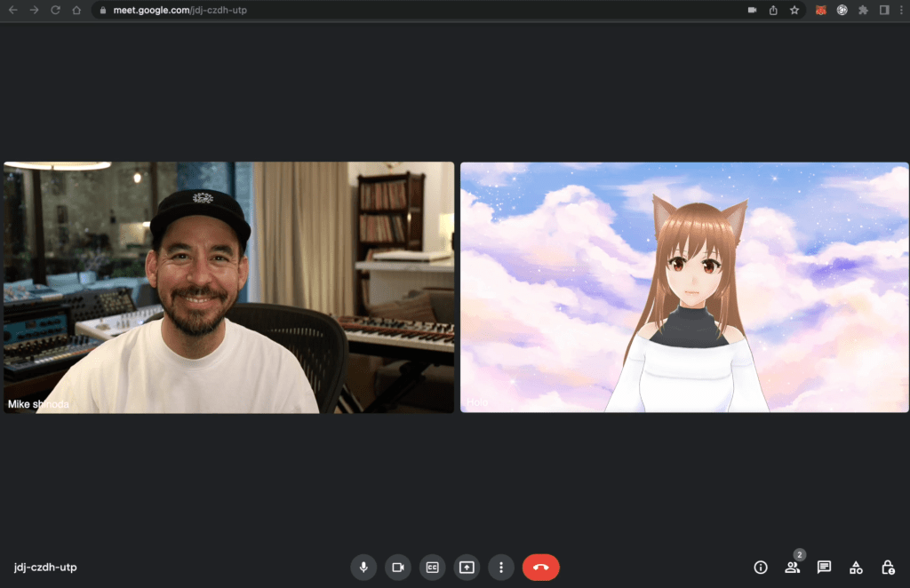Go to the browser home page
Screen dimensions: 910x588
tap(76, 10)
